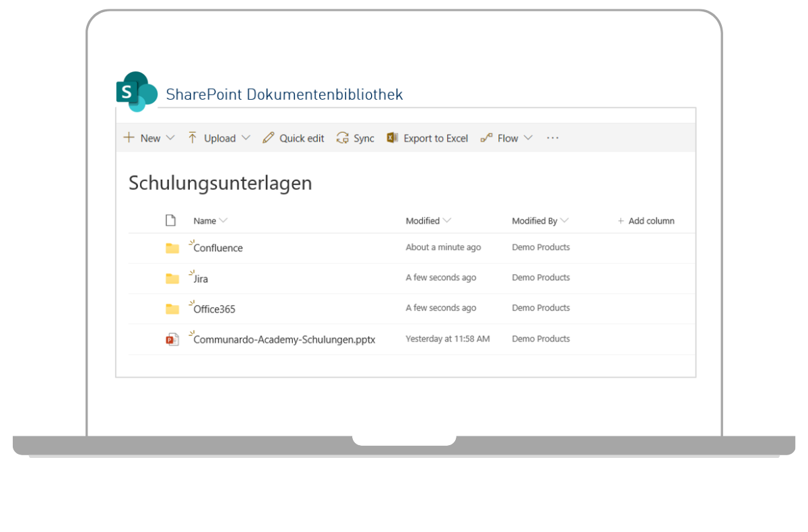Open the Office365 folder
808x532 pixels.
(214, 309)
